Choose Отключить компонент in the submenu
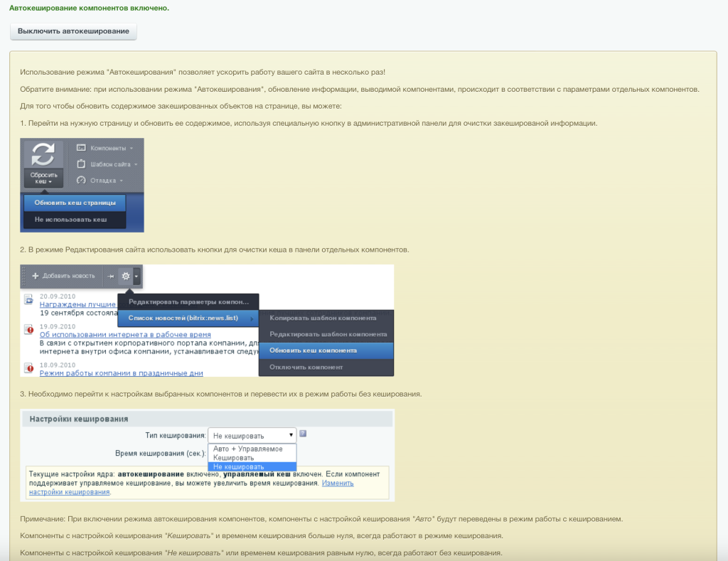Image resolution: width=728 pixels, height=561 pixels. pos(326,368)
